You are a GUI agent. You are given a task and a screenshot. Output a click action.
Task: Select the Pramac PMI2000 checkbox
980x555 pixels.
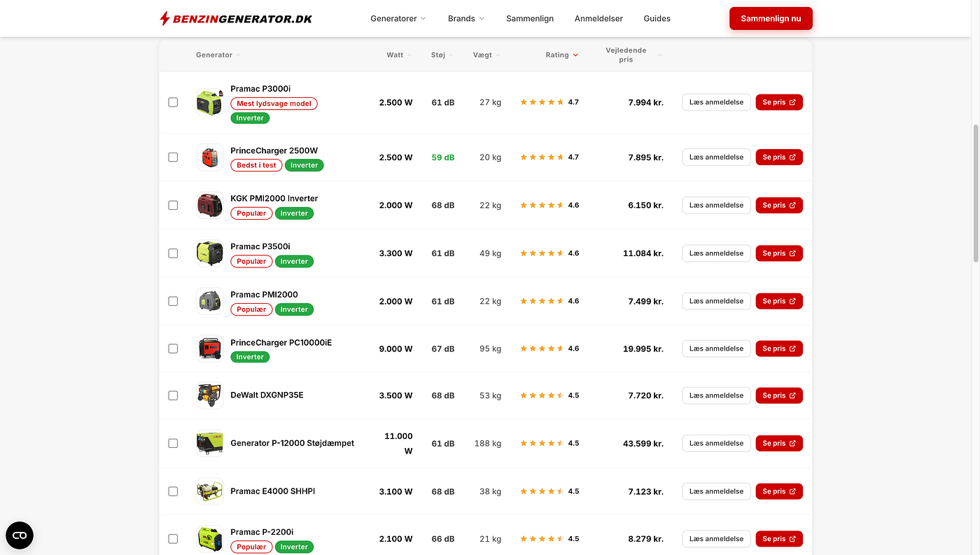coord(173,301)
